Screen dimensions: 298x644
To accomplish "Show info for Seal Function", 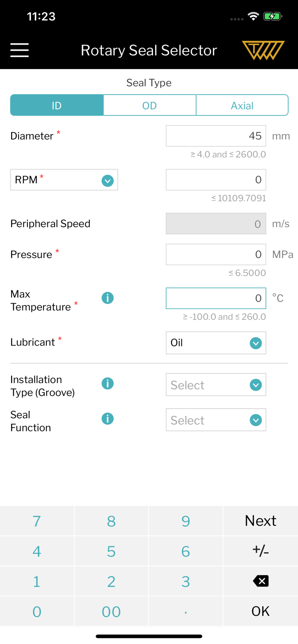I will click(108, 419).
